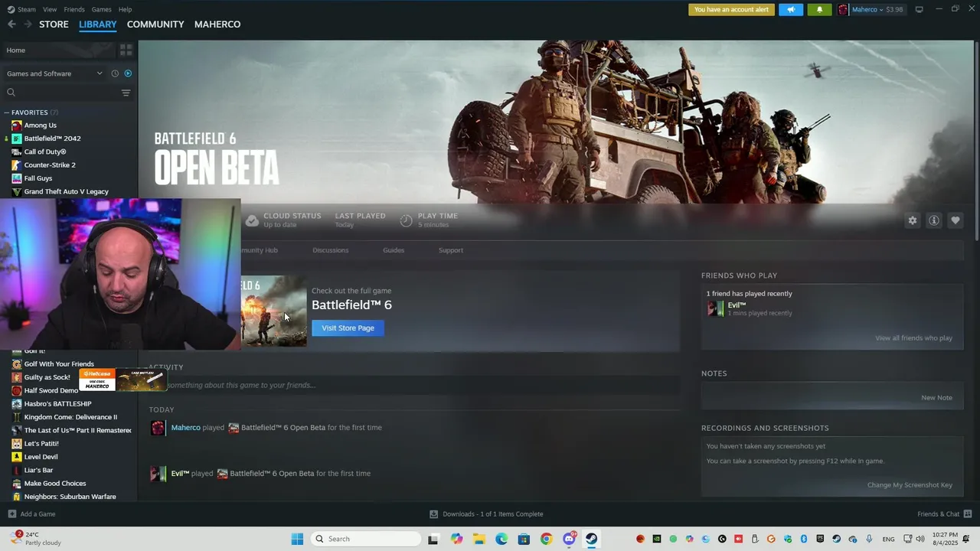Go forward with the navigation arrow
The width and height of the screenshot is (980, 551).
[x=28, y=24]
